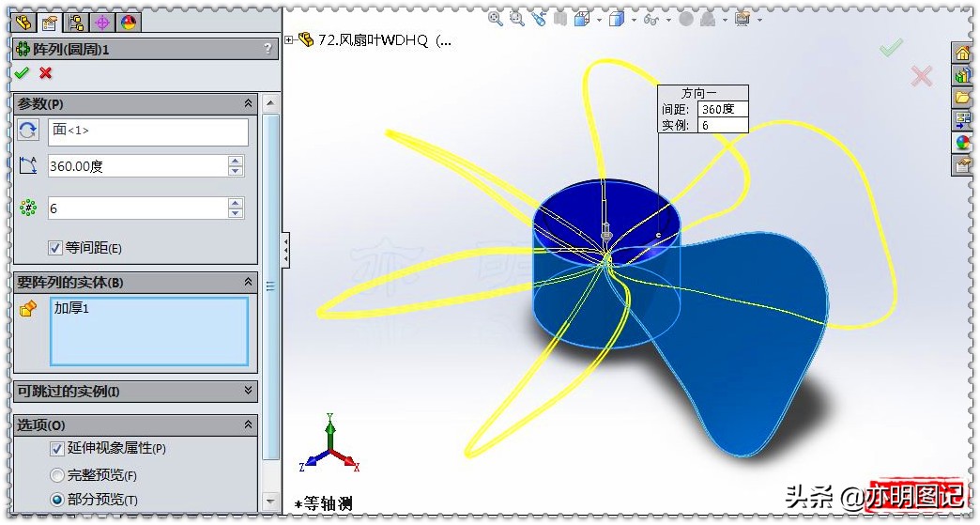Viewport: 980px width, 525px height.
Task: Select 部分预览 radio button
Action: click(57, 500)
